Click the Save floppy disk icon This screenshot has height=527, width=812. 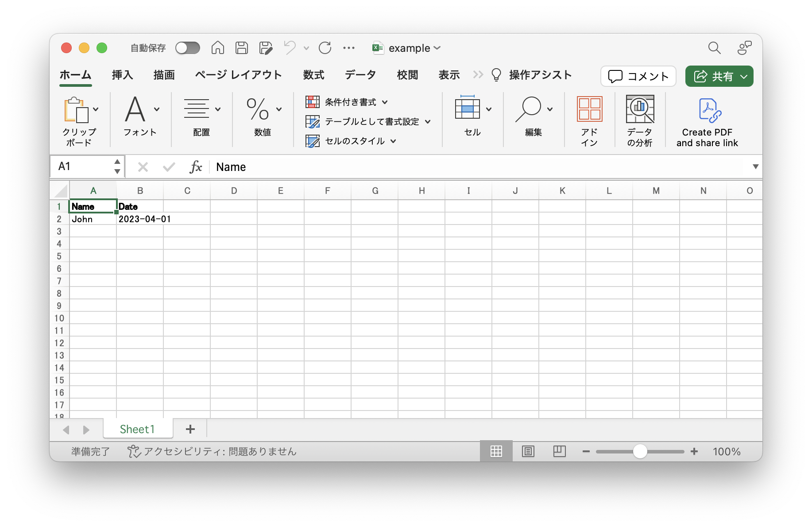click(x=242, y=47)
